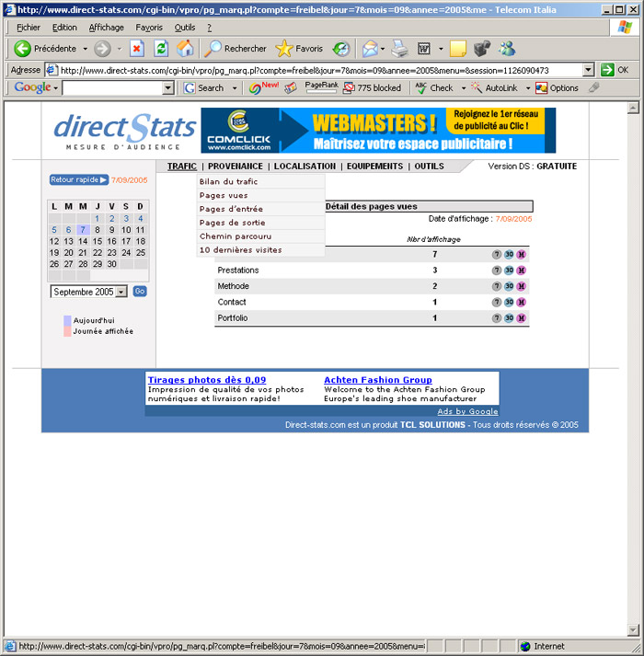The image size is (644, 656).
Task: Click the pink icon in Portfolio row
Action: tap(521, 318)
